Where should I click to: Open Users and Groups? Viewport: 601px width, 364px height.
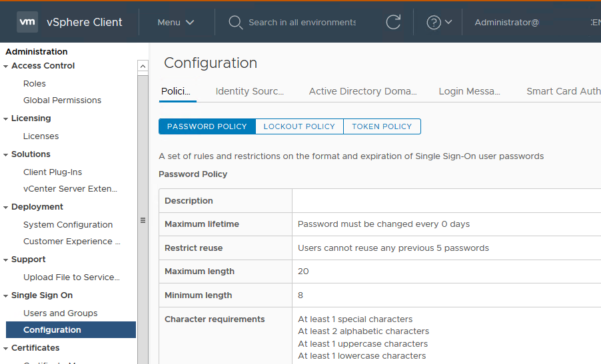[x=60, y=313]
